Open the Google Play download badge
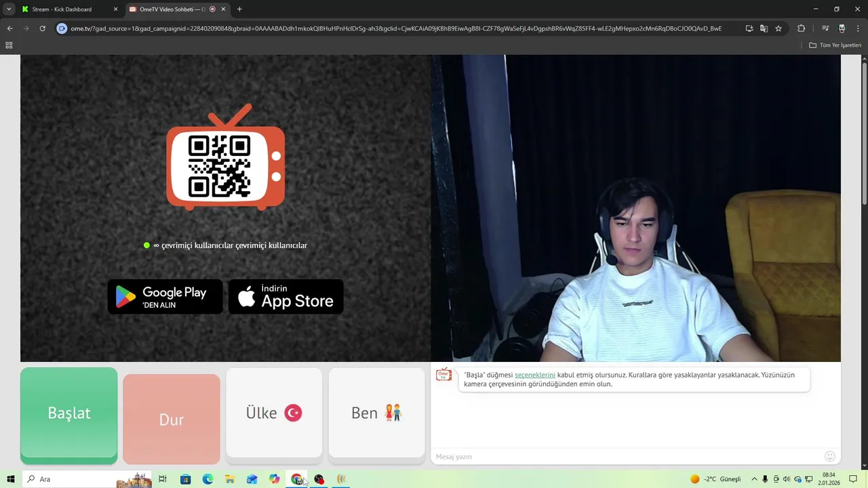 [x=165, y=297]
